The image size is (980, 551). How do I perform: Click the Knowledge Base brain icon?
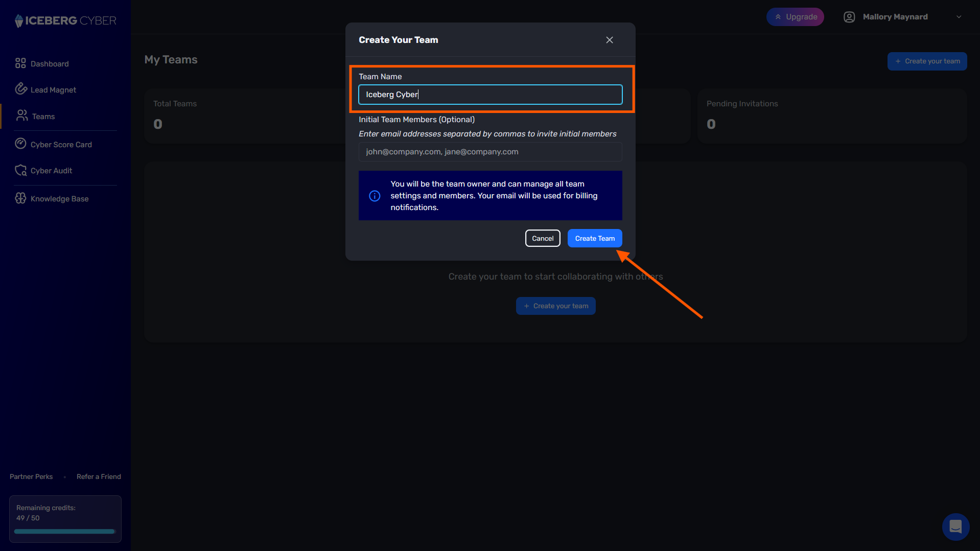pos(20,198)
